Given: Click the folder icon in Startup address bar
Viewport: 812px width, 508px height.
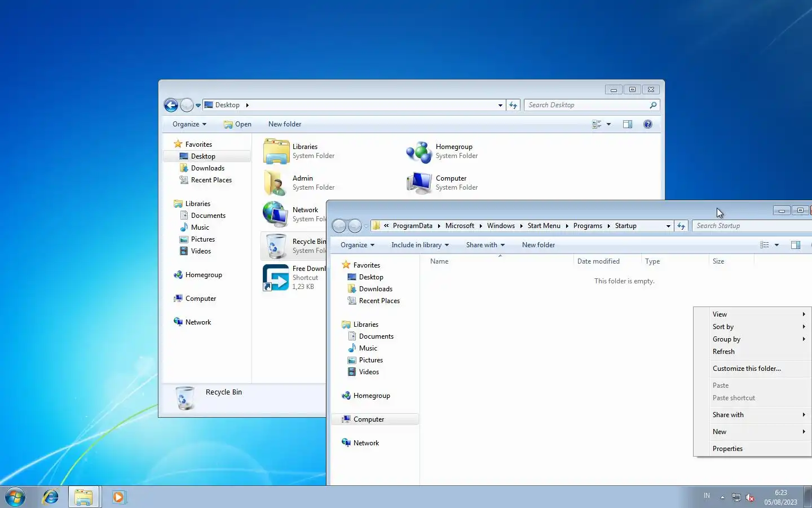Looking at the screenshot, I should coord(376,226).
